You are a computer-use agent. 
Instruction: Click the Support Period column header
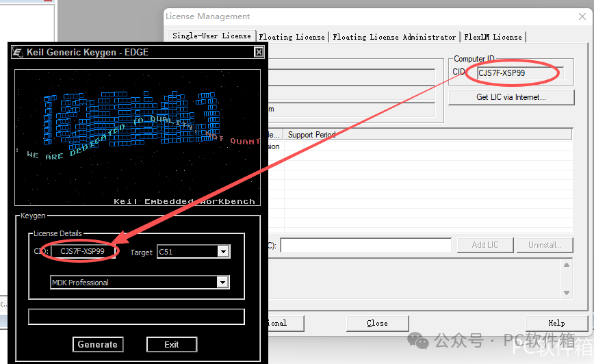click(x=428, y=135)
